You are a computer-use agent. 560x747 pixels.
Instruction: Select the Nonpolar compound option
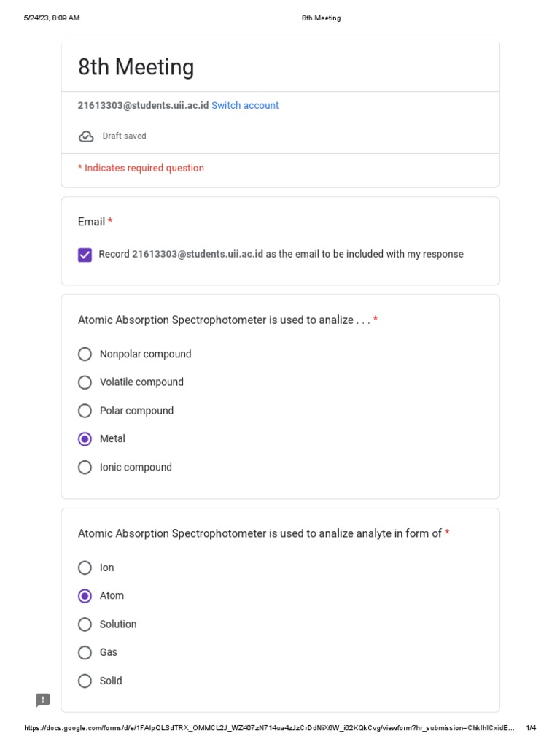pos(85,355)
